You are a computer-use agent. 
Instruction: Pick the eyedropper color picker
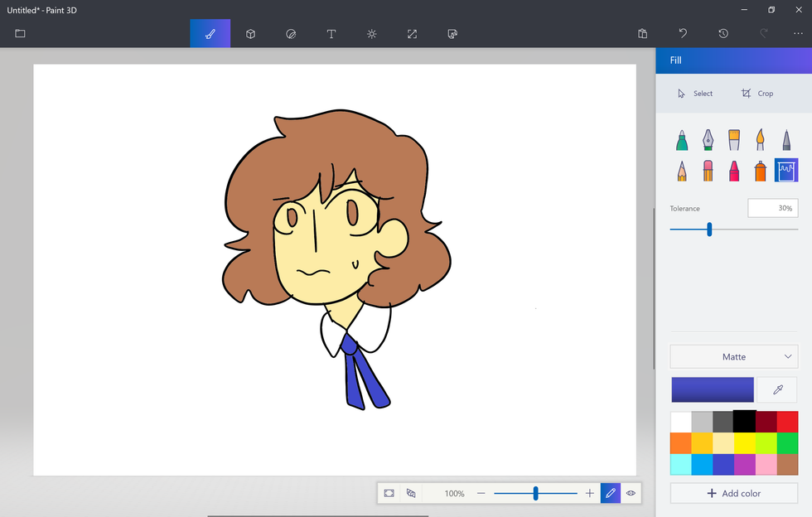[777, 389]
